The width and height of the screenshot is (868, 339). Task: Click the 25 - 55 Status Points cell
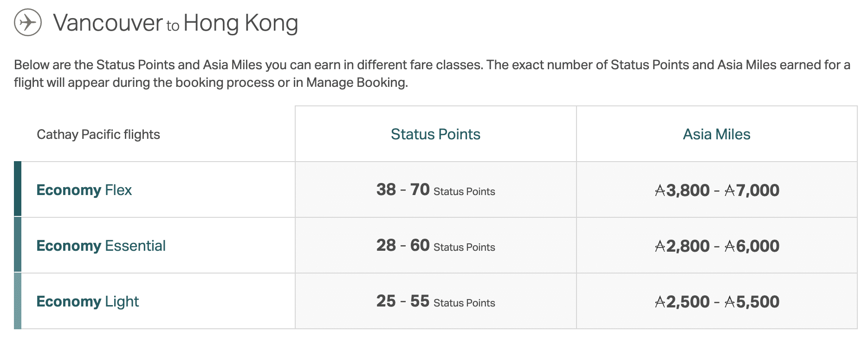[x=435, y=301]
